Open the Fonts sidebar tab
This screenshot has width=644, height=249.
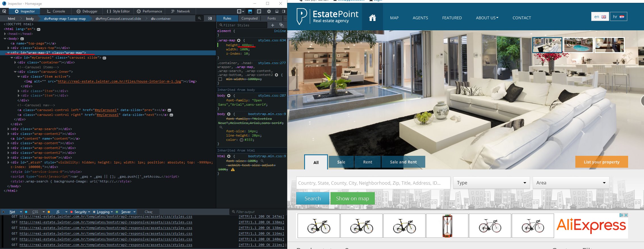(272, 18)
